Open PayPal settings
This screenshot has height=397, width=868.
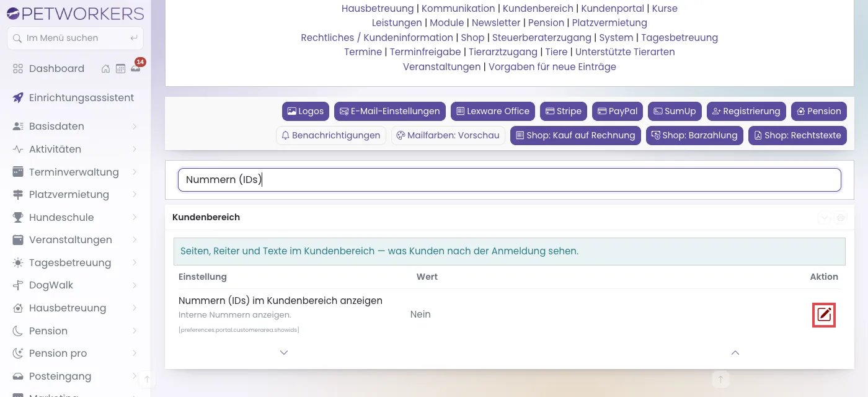618,111
